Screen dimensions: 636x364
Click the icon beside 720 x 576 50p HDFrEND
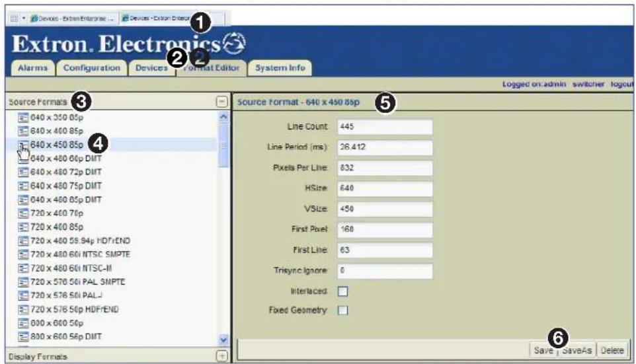(x=23, y=310)
